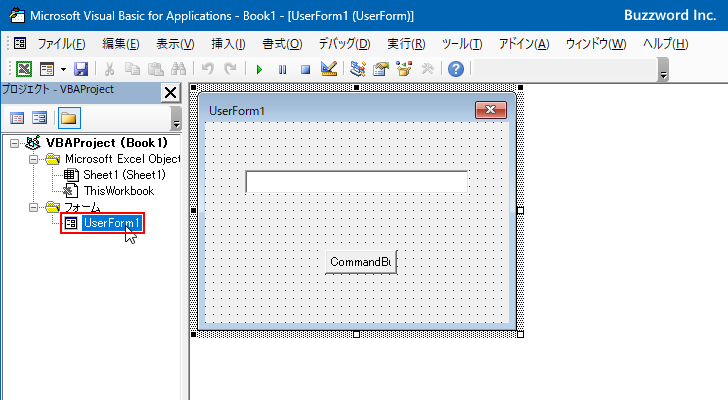This screenshot has width=728, height=400.
Task: Select Sheet1 (Sheet1) in project tree
Action: (124, 175)
